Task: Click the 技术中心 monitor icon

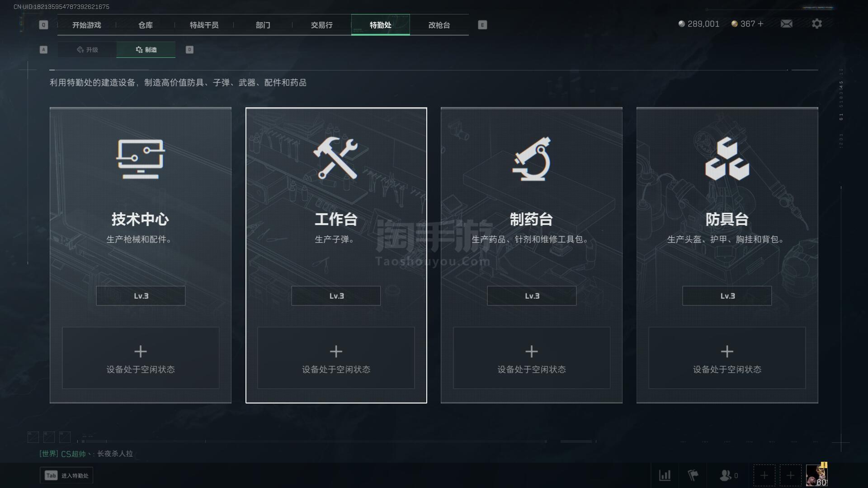Action: click(141, 159)
